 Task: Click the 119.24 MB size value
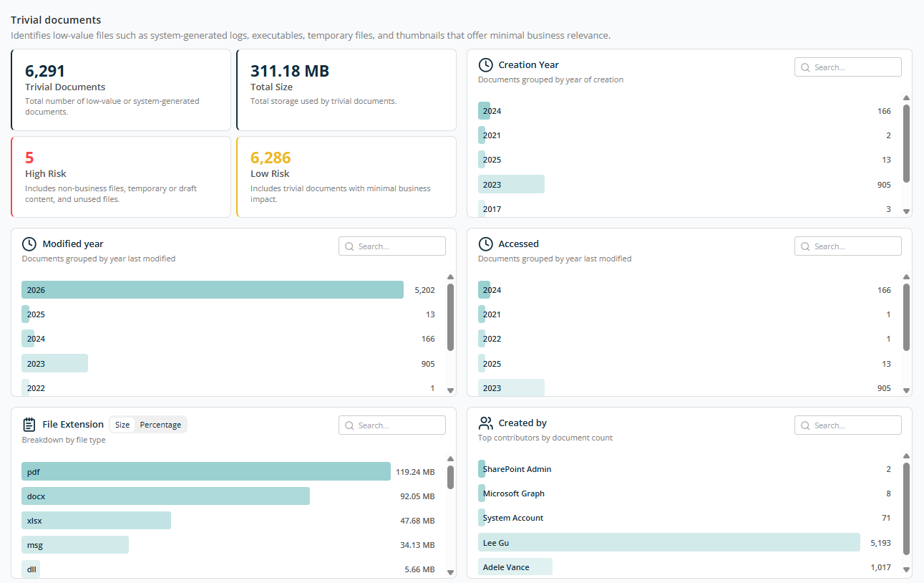(x=415, y=472)
